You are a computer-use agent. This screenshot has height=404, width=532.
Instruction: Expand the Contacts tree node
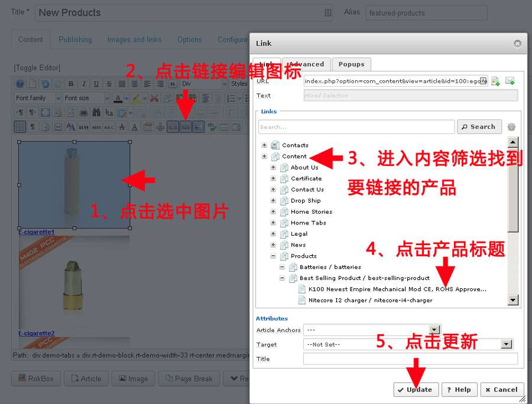click(264, 145)
